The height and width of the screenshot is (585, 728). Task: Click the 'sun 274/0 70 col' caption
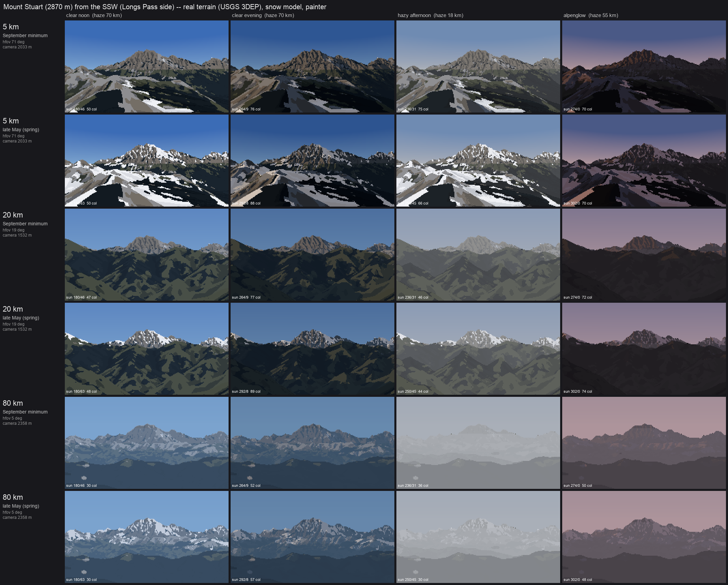578,109
